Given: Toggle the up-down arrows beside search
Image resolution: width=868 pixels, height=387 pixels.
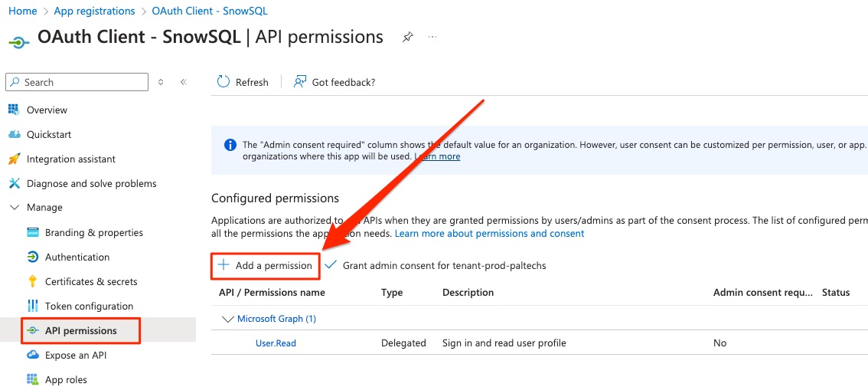Looking at the screenshot, I should [161, 82].
